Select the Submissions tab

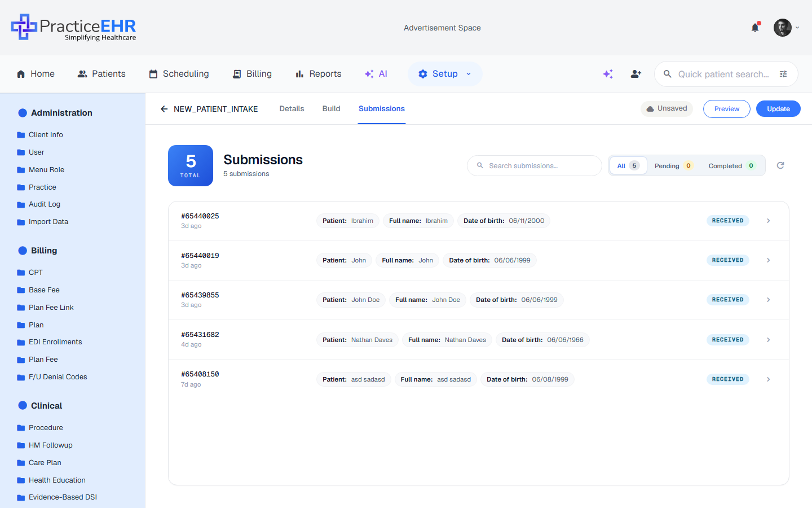[382, 109]
